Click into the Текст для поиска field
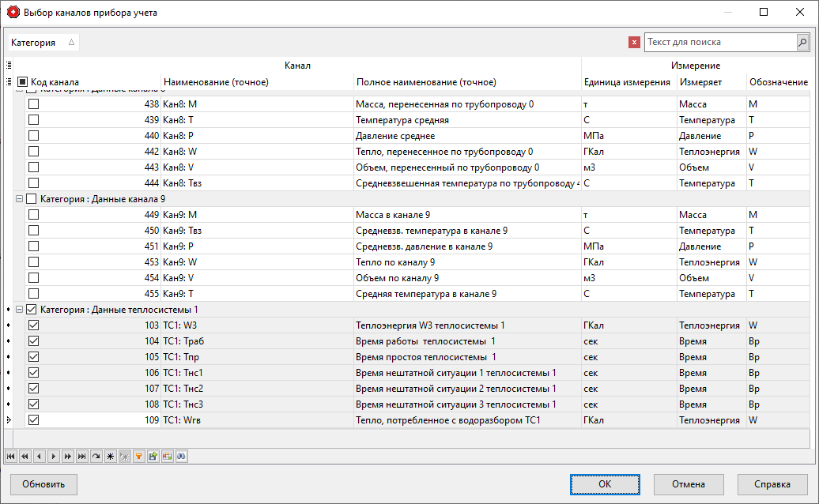Viewport: 819px width, 504px height. coord(719,42)
